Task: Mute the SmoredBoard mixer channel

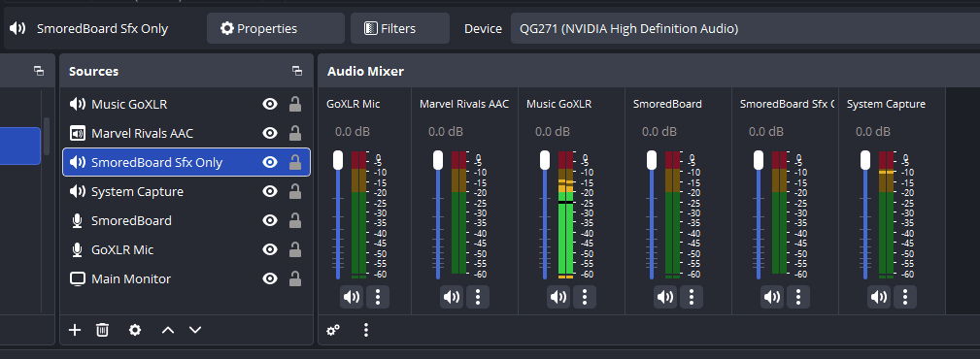Action: click(x=665, y=297)
